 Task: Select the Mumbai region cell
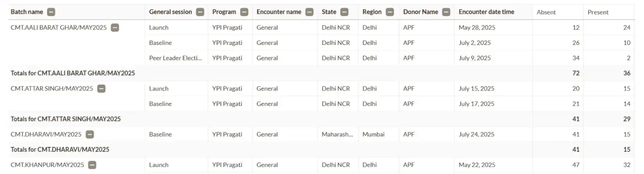[x=373, y=135]
